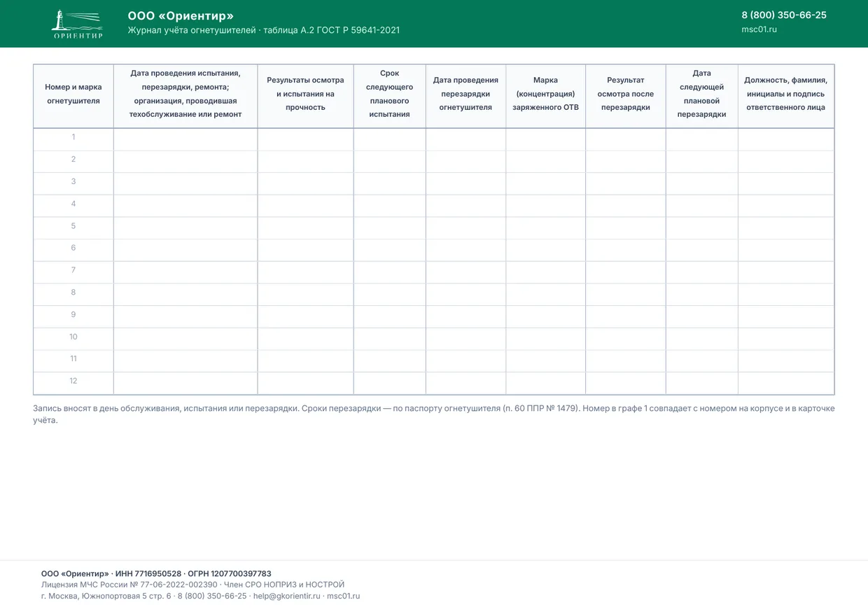Select the footer address line «г. Москва, Южнопортовая 5»
The height and width of the screenshot is (614, 868).
point(201,596)
